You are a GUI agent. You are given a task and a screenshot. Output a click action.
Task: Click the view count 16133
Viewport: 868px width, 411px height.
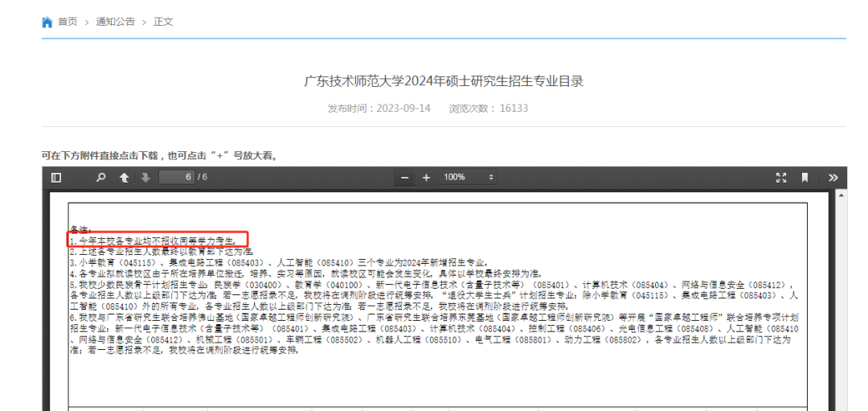click(x=514, y=108)
